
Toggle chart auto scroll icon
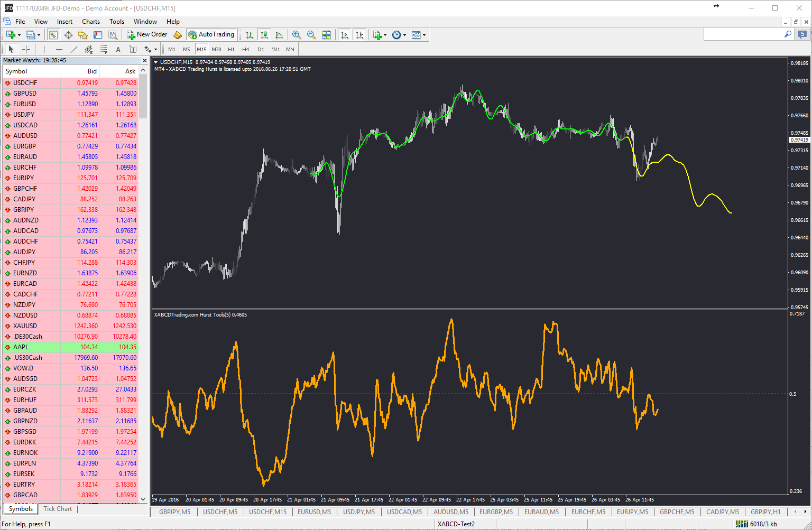point(345,35)
